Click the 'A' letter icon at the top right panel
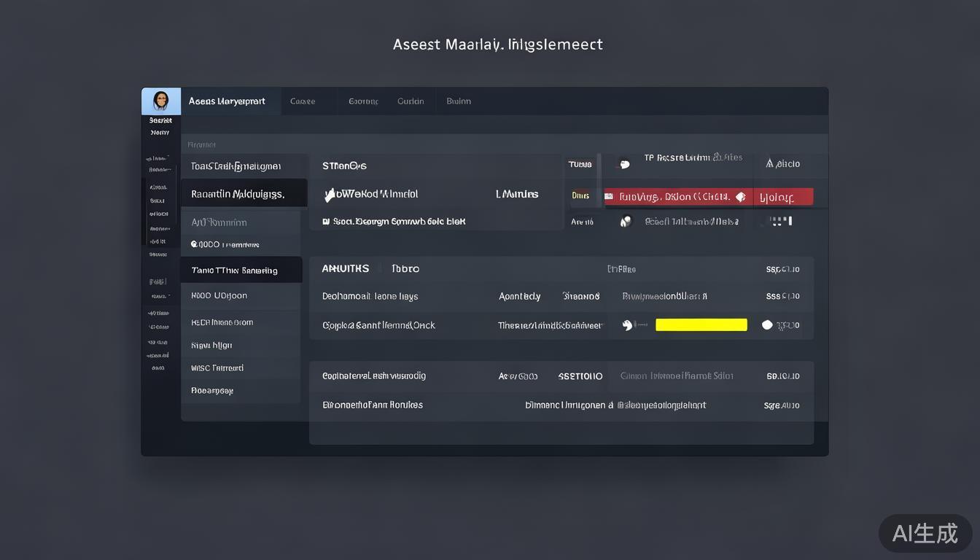Image resolution: width=980 pixels, height=560 pixels. click(769, 163)
